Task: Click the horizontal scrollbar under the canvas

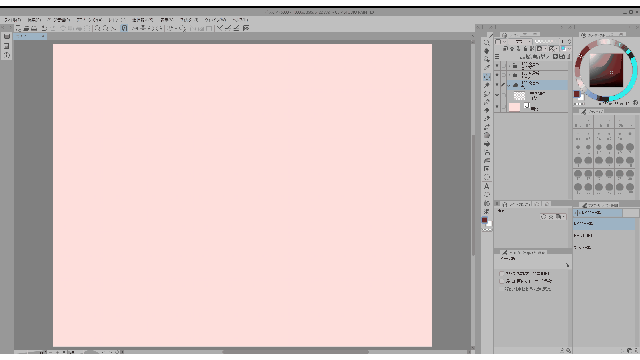Action: [296, 351]
